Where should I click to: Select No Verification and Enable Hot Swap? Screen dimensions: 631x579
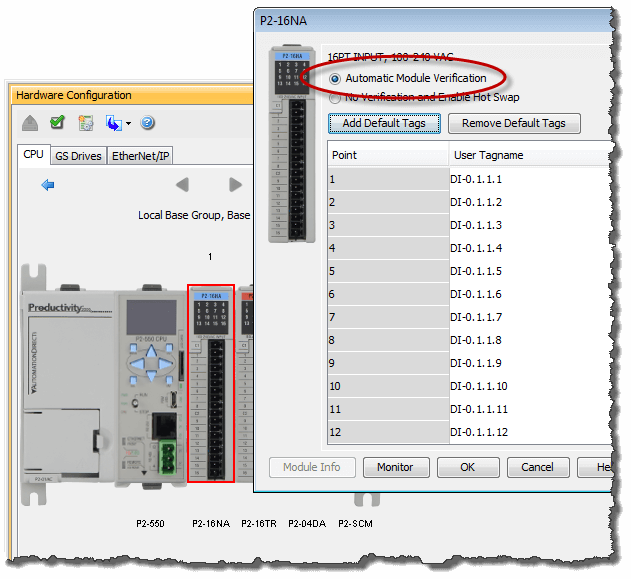click(x=334, y=98)
